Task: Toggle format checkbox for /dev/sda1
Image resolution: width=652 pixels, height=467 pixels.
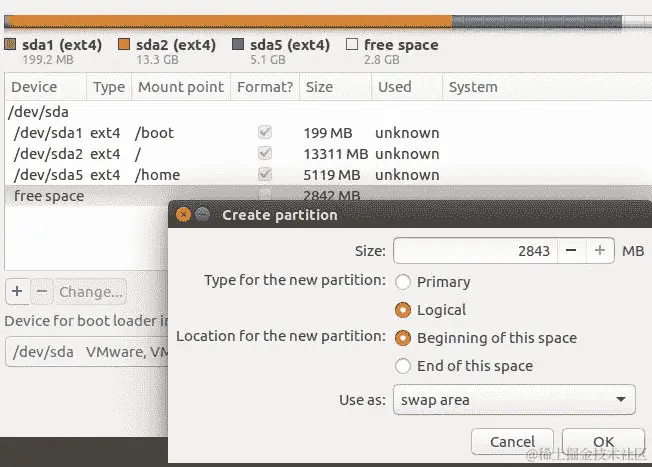Action: [x=265, y=132]
